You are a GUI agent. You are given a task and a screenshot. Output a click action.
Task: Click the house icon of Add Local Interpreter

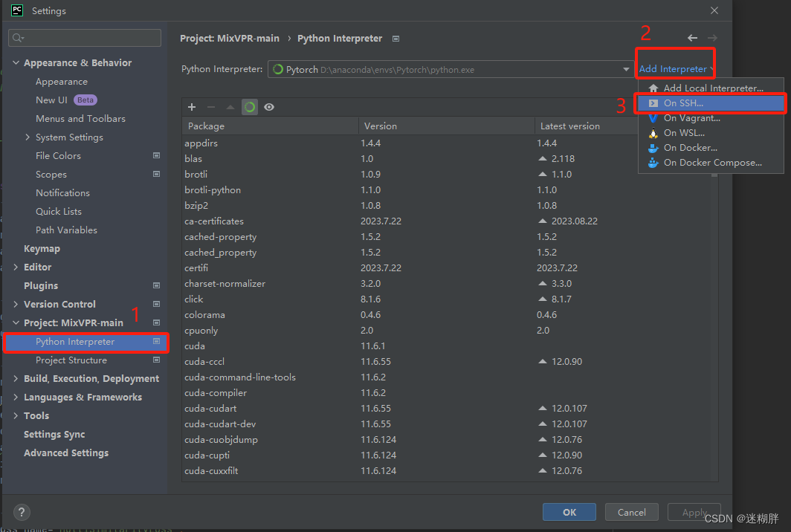pyautogui.click(x=653, y=88)
